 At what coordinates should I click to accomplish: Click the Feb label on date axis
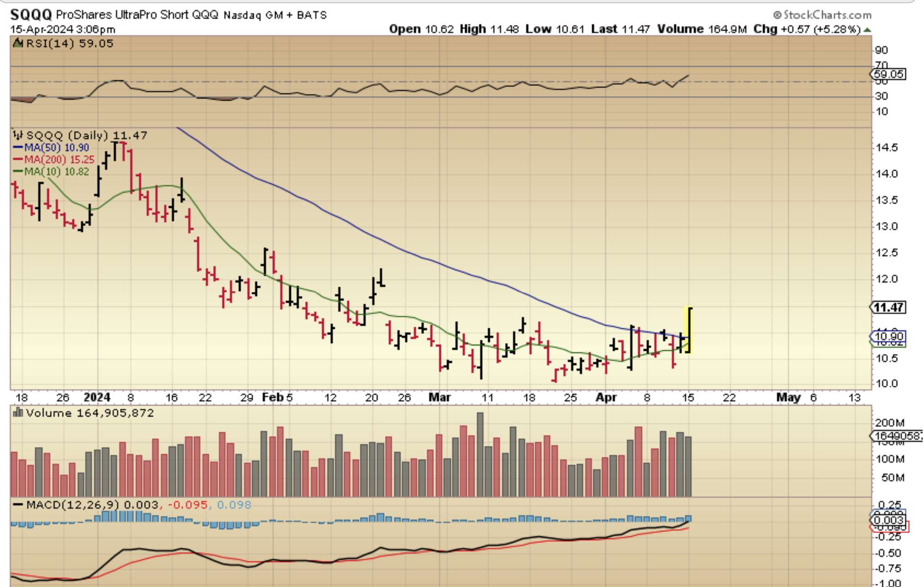pos(273,398)
